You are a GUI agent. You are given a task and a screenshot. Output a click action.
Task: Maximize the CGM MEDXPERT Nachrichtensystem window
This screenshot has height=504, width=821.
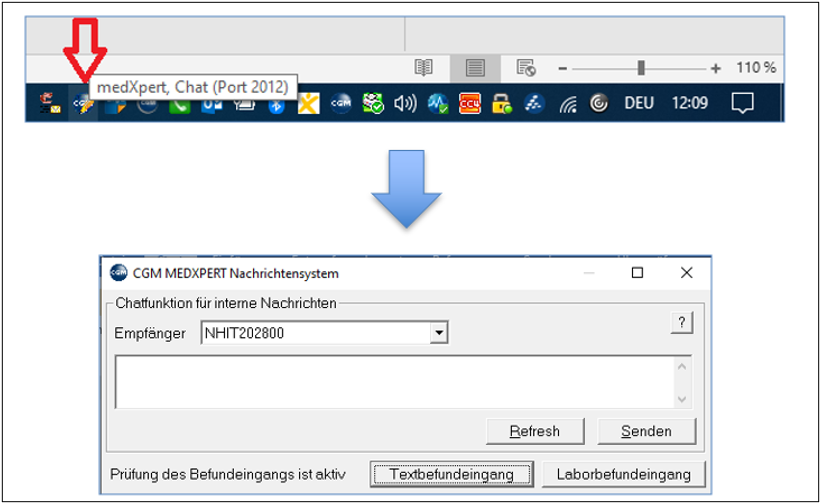click(x=637, y=273)
